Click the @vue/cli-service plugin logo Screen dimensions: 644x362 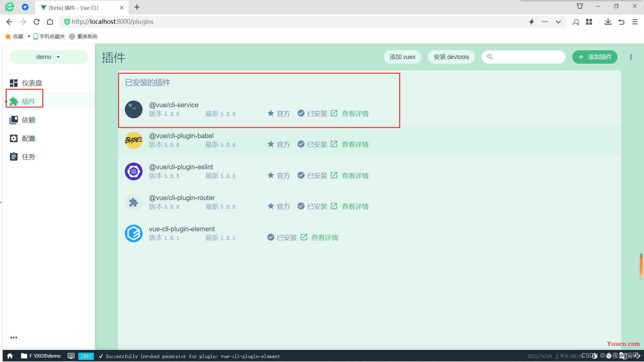[133, 109]
